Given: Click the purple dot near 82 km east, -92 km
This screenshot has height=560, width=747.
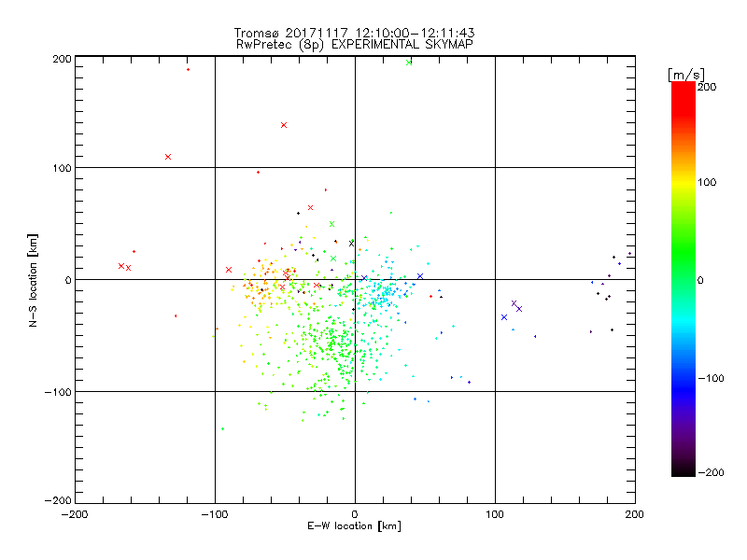Looking at the screenshot, I should [x=470, y=383].
